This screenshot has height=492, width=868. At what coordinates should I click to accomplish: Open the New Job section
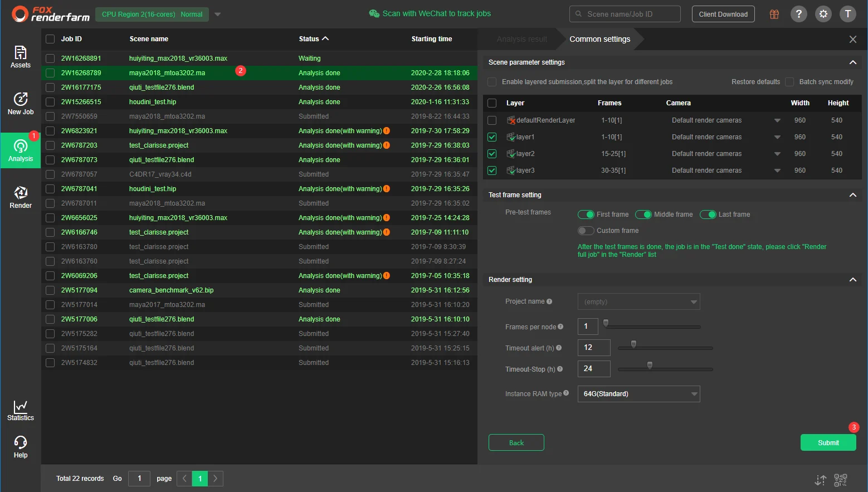click(x=21, y=104)
